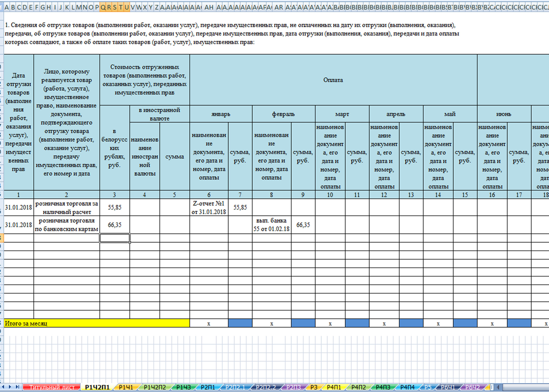Select column header AR
This screenshot has height=392, width=549.
(x=279, y=7)
